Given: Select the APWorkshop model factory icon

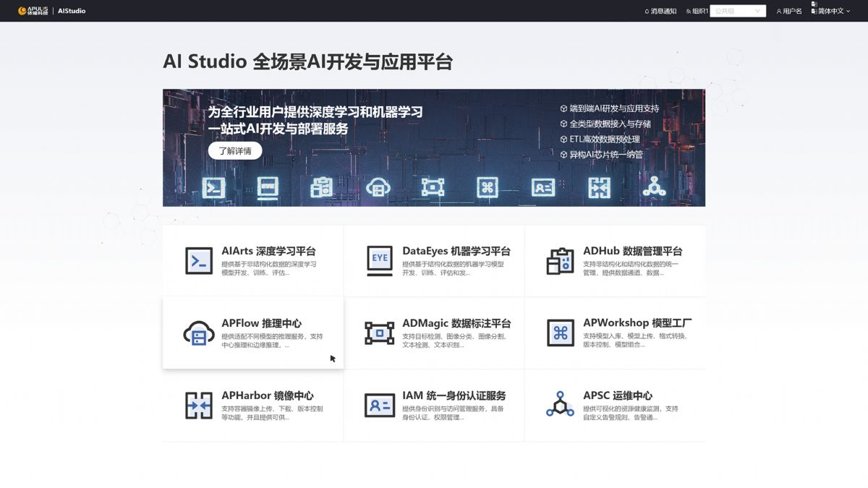Looking at the screenshot, I should click(561, 333).
